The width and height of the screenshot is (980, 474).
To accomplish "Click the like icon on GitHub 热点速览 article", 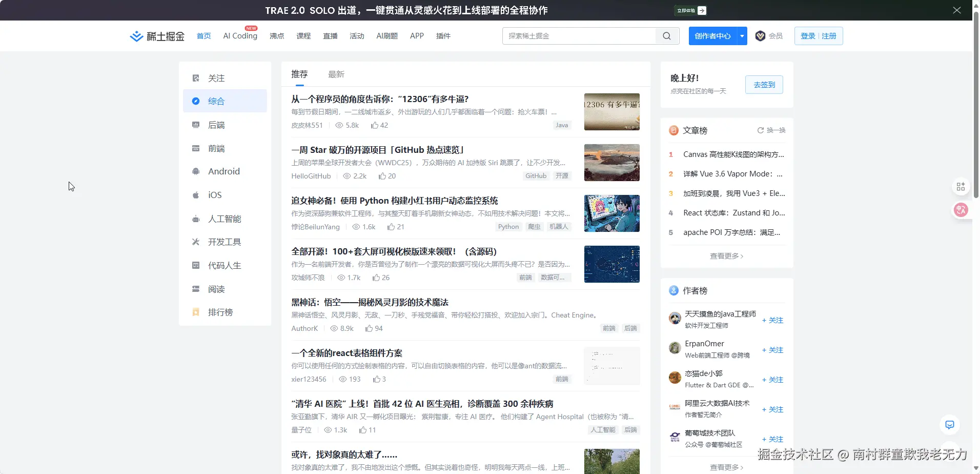I will (382, 176).
